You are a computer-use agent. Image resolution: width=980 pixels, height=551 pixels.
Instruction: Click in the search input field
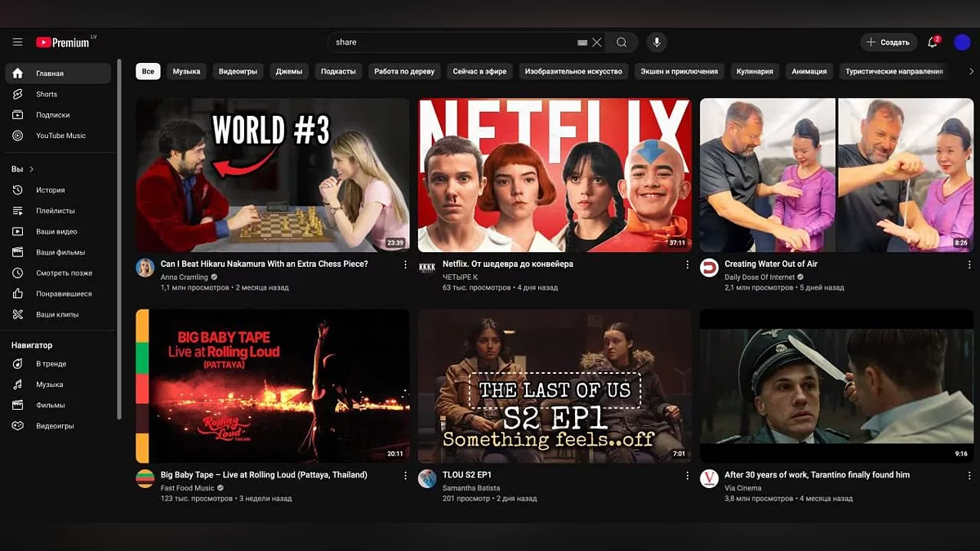[x=449, y=42]
